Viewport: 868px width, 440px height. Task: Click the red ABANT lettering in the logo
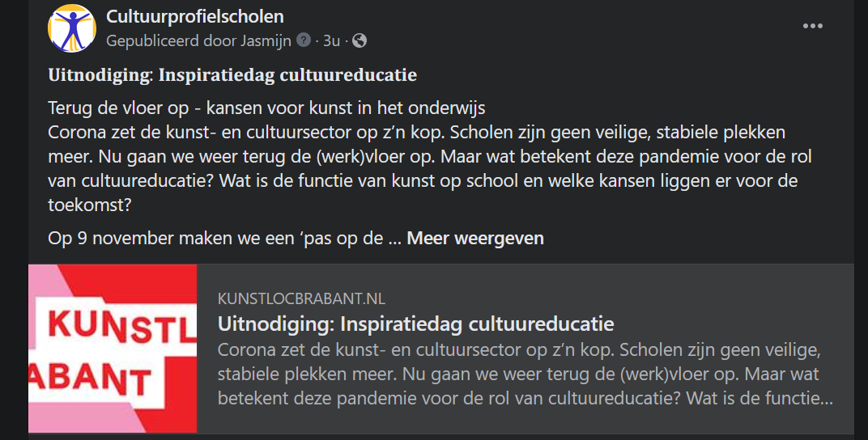pyautogui.click(x=90, y=380)
